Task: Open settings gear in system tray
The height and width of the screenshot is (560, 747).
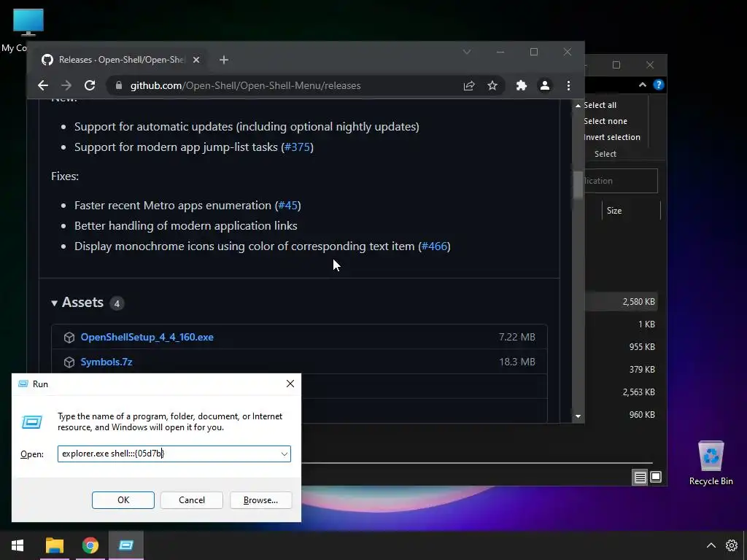Action: 732,545
